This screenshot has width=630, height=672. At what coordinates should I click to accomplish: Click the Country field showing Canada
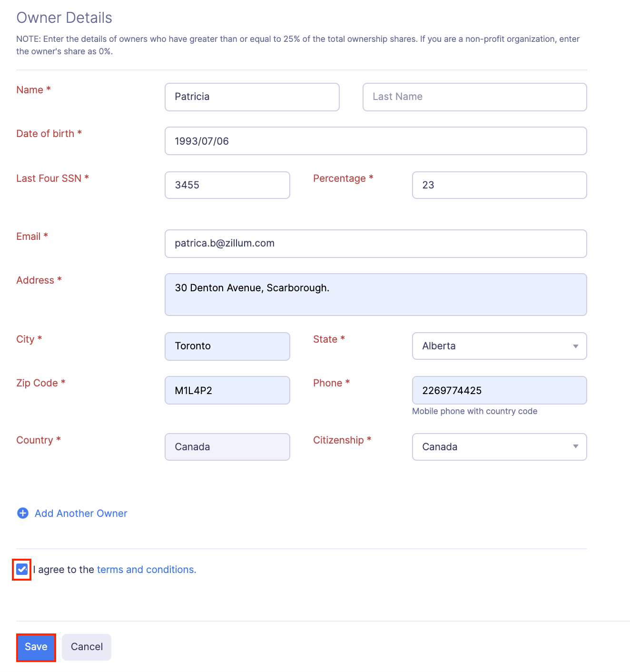(x=227, y=447)
